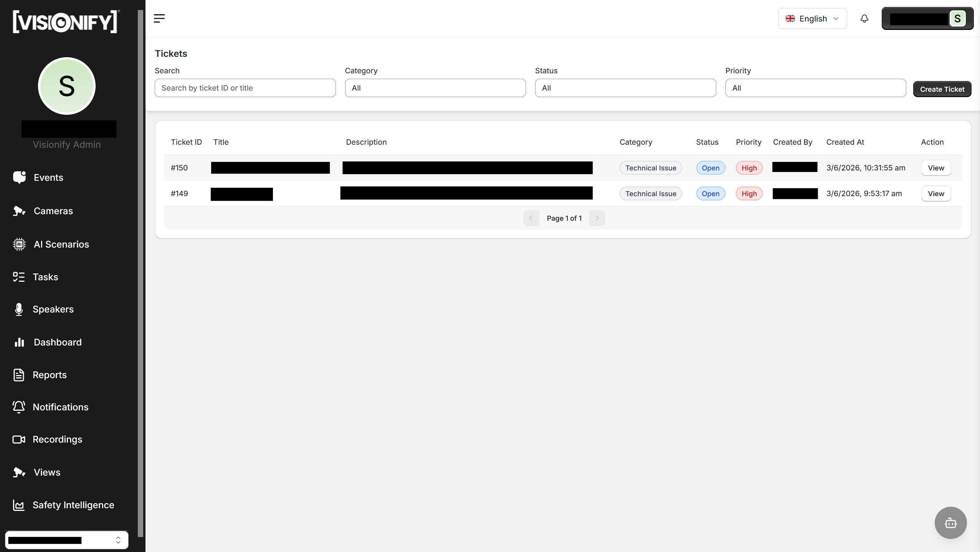Click the Notifications bell sidebar icon

click(x=18, y=407)
